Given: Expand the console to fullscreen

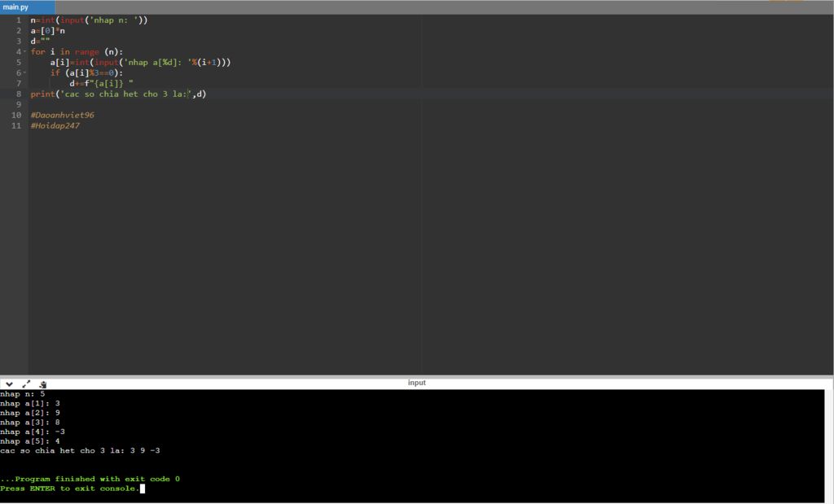Looking at the screenshot, I should [26, 383].
